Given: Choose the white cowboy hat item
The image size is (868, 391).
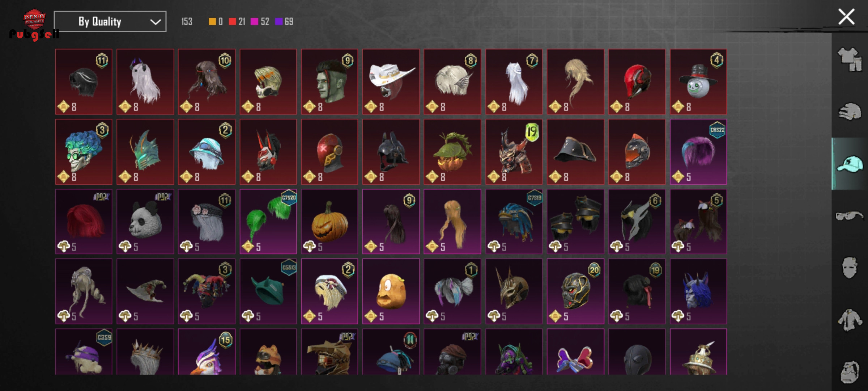Looking at the screenshot, I should (391, 82).
